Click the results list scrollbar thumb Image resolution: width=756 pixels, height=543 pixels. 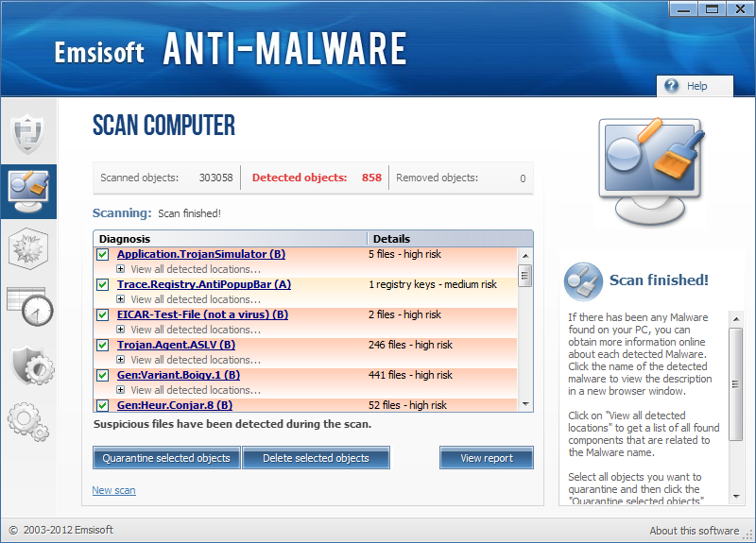point(525,276)
